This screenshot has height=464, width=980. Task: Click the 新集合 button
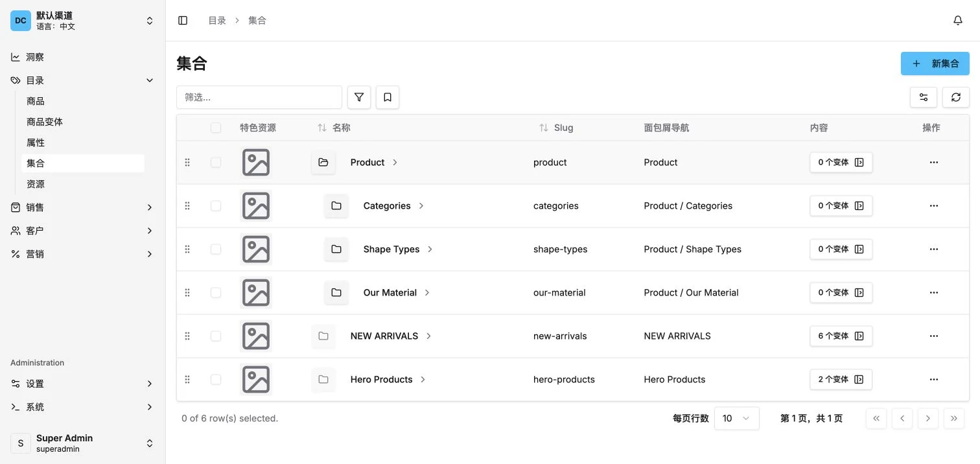[935, 64]
